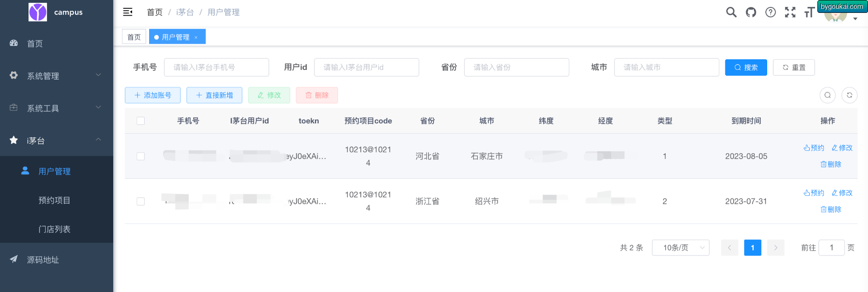The height and width of the screenshot is (292, 868).
Task: Switch to the 首页 tab
Action: (134, 37)
